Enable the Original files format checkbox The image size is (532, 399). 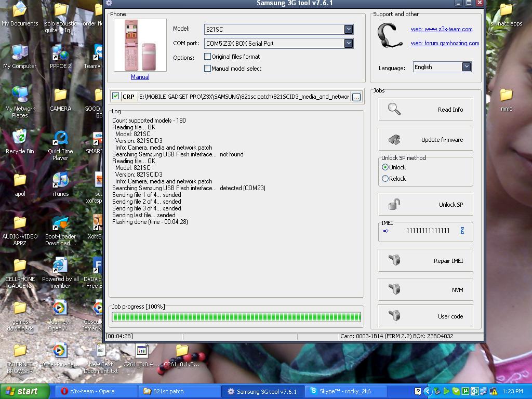point(207,56)
